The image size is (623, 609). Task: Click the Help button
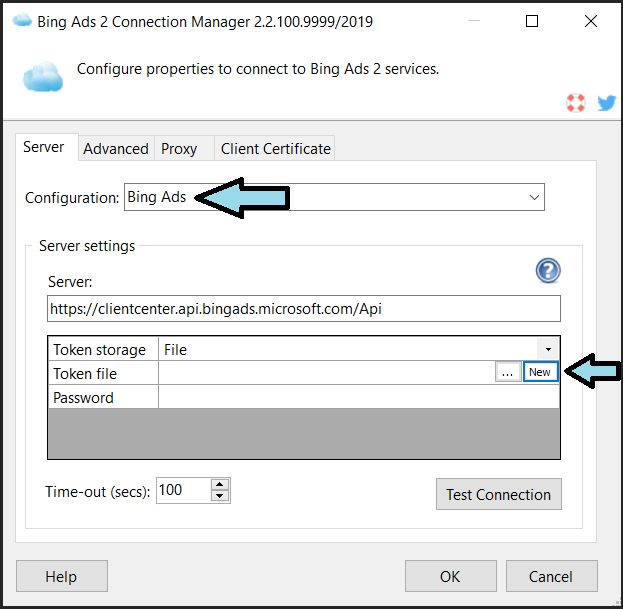click(62, 576)
